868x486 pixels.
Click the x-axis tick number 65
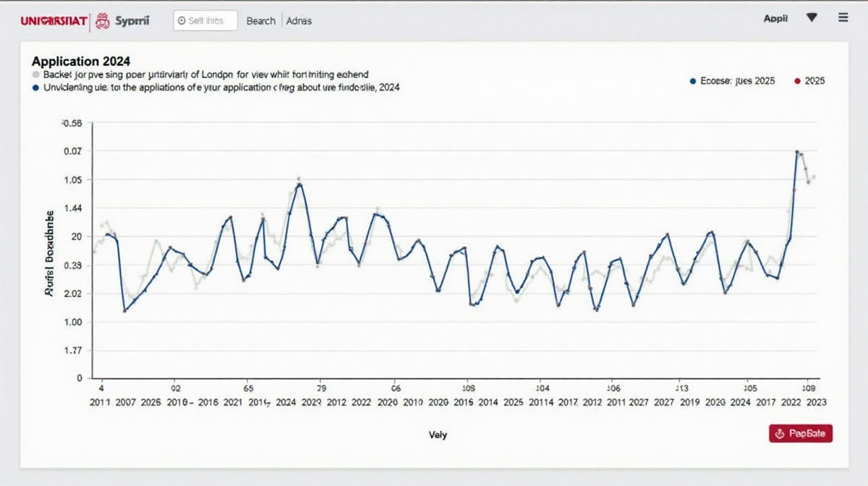[248, 388]
